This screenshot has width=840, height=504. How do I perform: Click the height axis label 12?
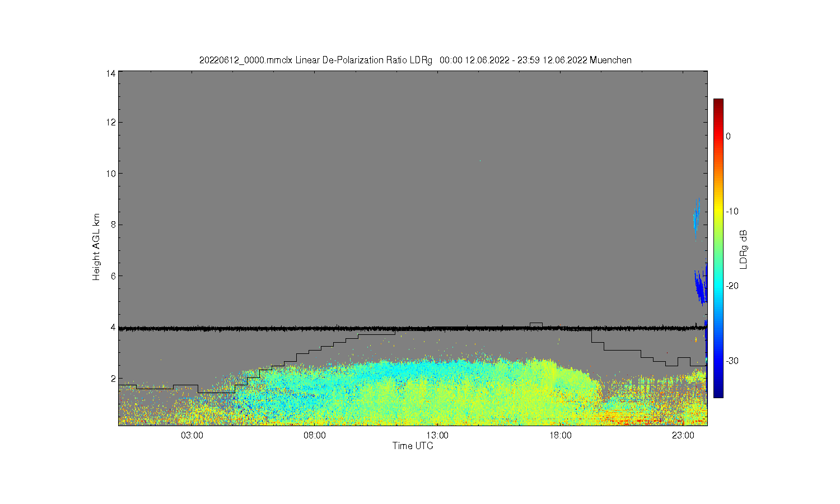(x=110, y=122)
